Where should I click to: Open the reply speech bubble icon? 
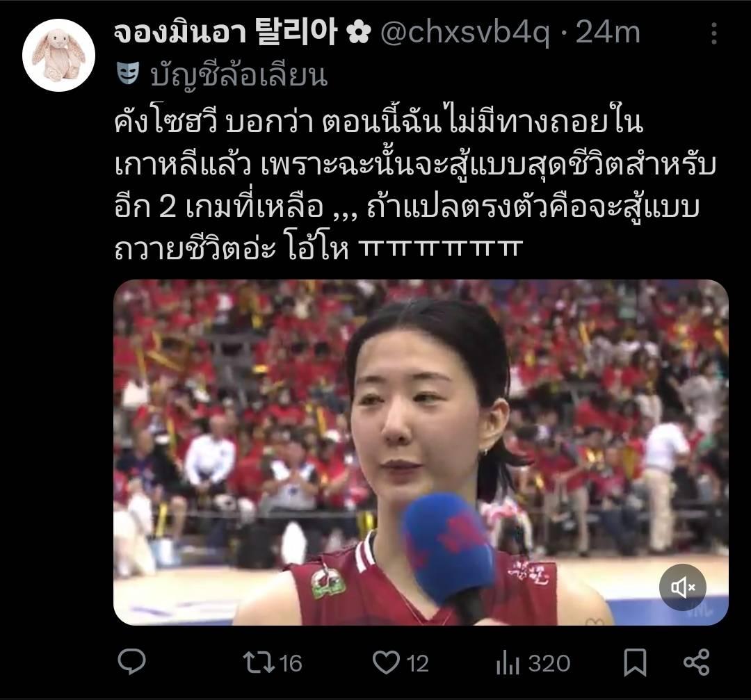(131, 662)
